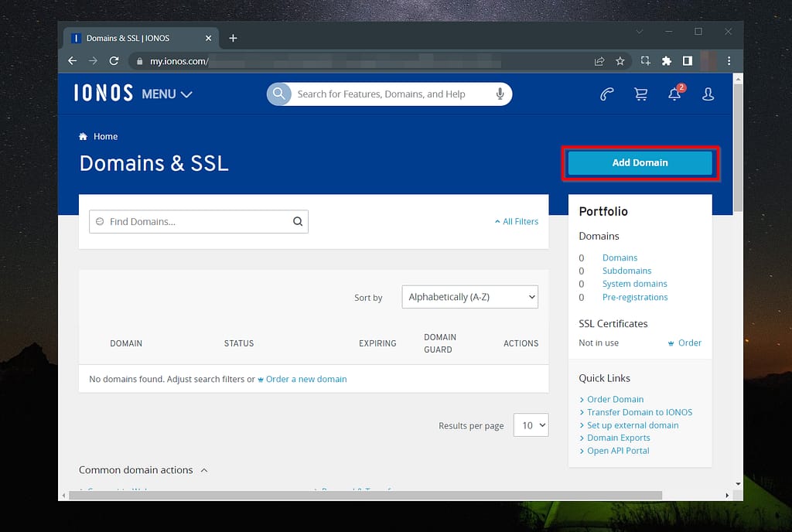Open the shopping cart icon

pyautogui.click(x=640, y=94)
